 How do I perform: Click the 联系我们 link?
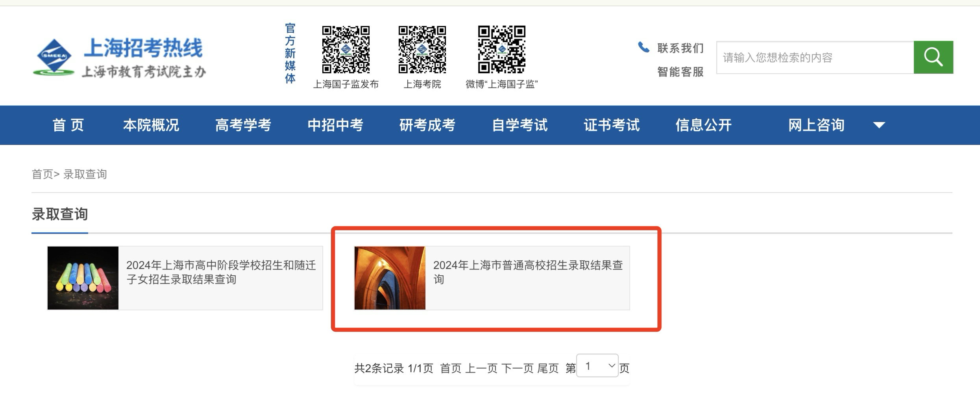(680, 48)
